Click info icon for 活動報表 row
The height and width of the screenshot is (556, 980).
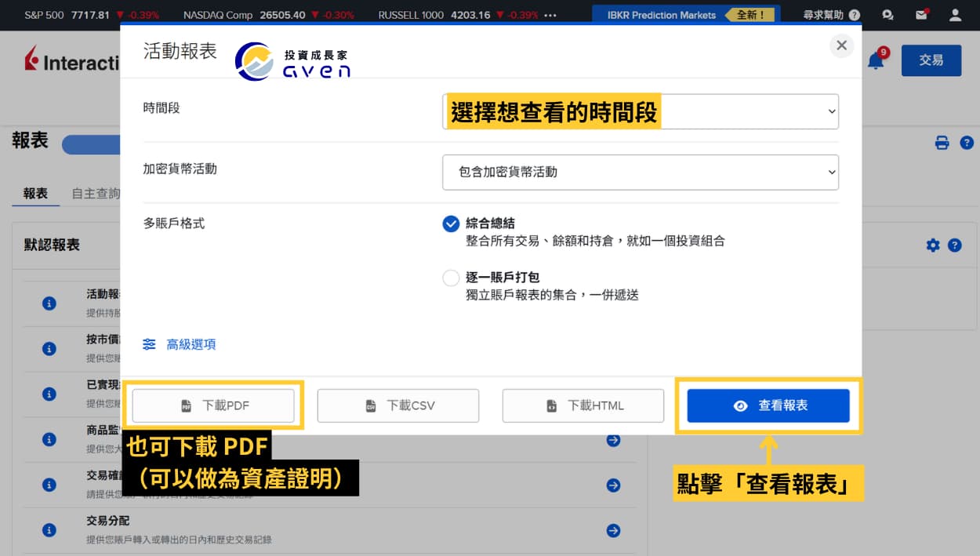[x=49, y=303]
